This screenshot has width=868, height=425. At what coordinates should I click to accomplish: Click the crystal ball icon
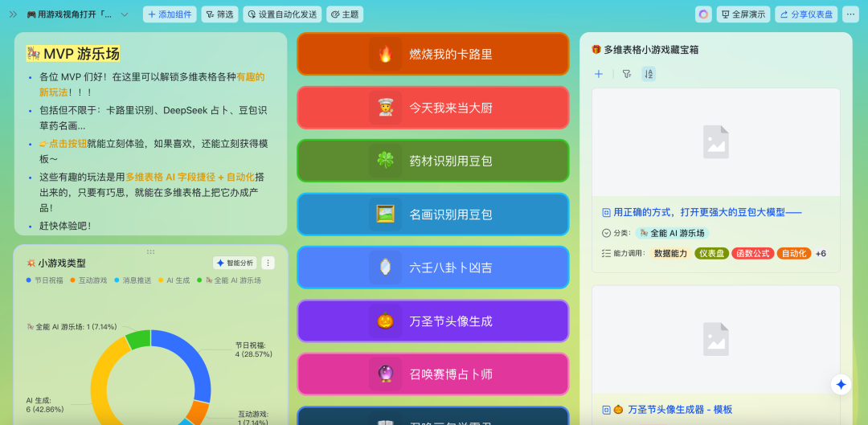(385, 374)
